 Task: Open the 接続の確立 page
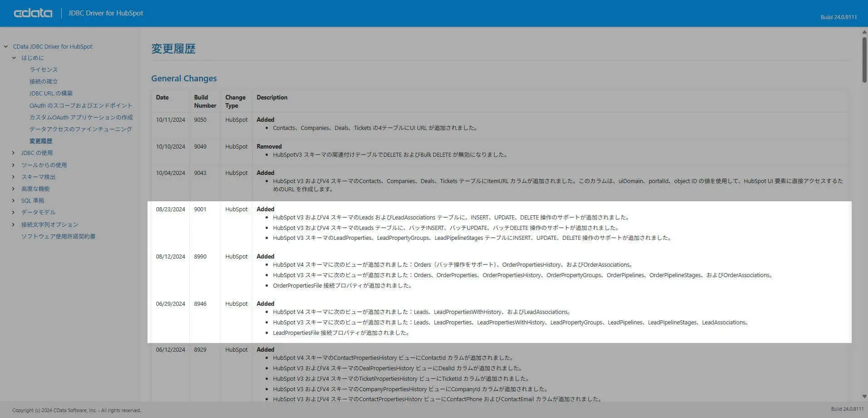(44, 81)
